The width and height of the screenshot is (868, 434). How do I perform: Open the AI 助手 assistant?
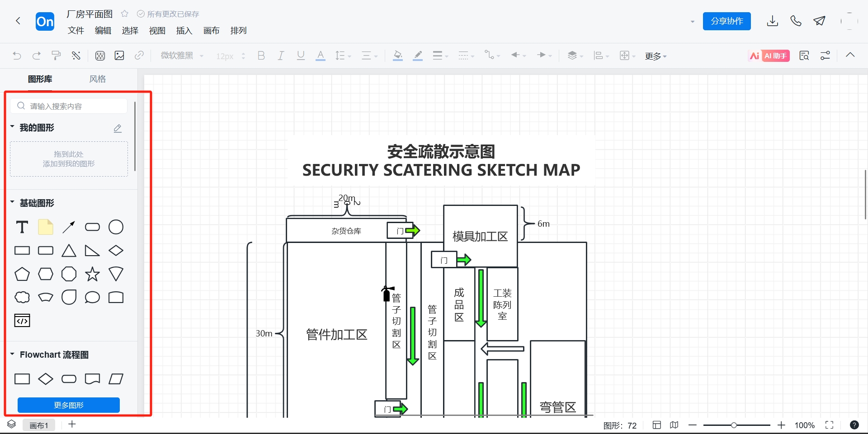(x=769, y=56)
